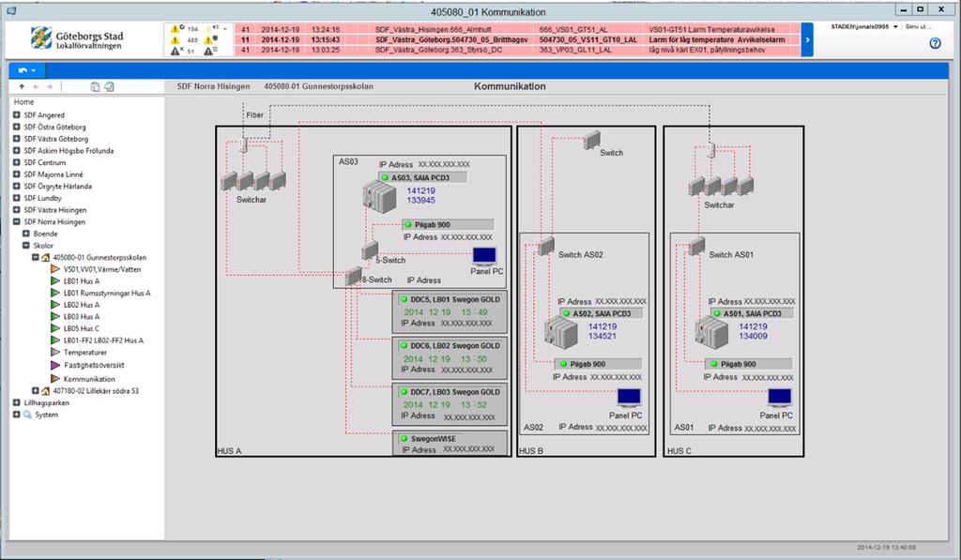Select LB01 Hus A in the tree
Image resolution: width=961 pixels, height=560 pixels.
[82, 281]
